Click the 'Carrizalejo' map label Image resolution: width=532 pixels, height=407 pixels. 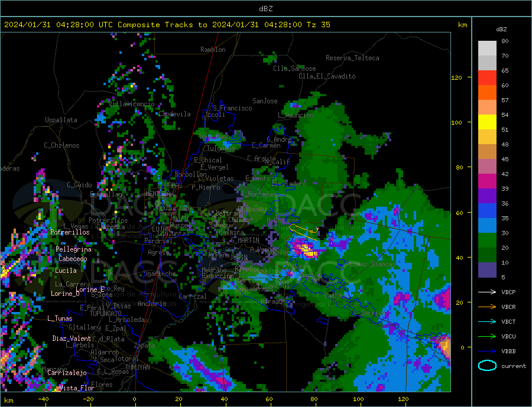(x=67, y=373)
